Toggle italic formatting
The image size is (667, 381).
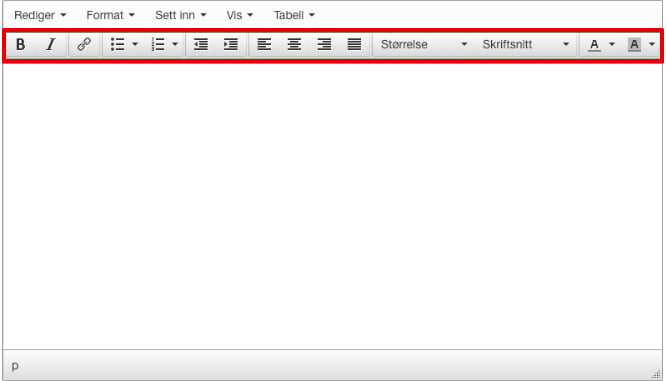pos(51,44)
